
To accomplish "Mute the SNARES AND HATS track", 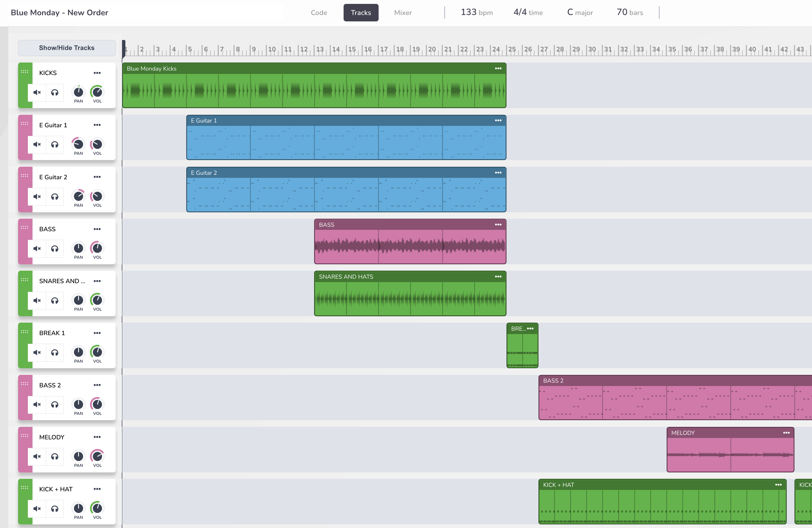I will [37, 300].
